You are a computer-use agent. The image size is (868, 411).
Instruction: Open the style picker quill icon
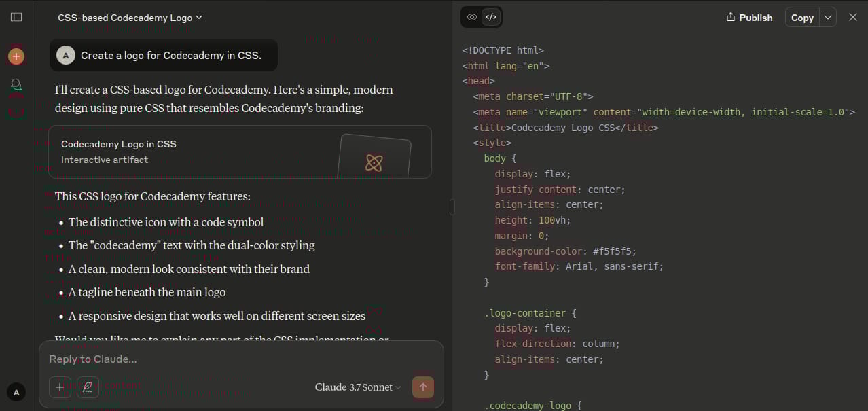coord(88,387)
